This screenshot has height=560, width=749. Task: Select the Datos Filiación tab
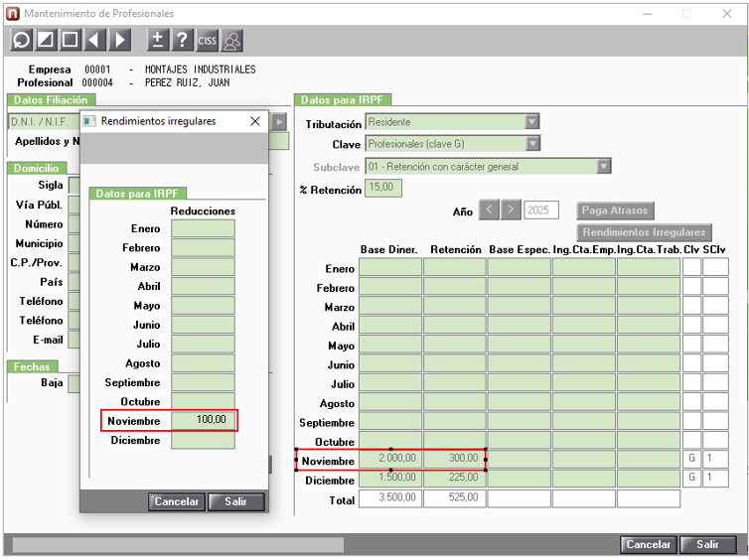(51, 99)
